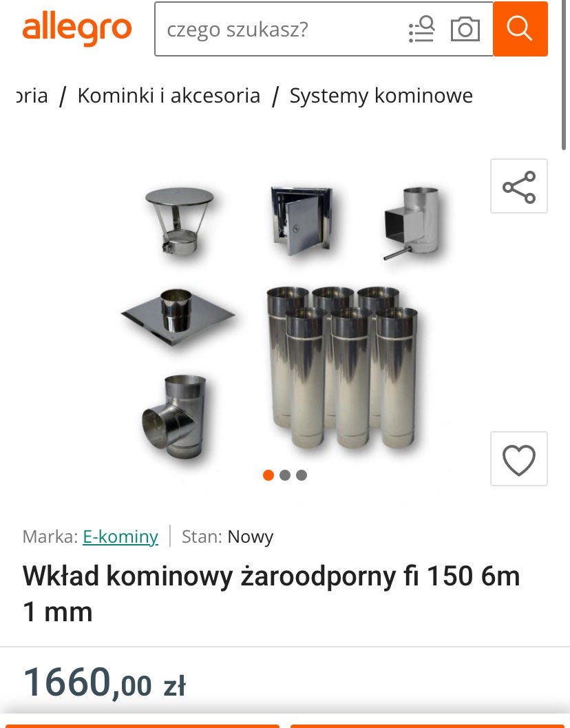Image resolution: width=570 pixels, height=728 pixels.
Task: Select the first orange gallery dot
Action: click(268, 475)
